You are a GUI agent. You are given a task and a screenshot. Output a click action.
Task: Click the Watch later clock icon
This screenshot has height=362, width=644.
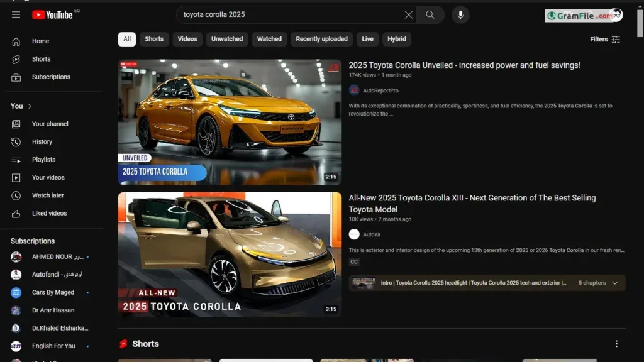coord(16,195)
